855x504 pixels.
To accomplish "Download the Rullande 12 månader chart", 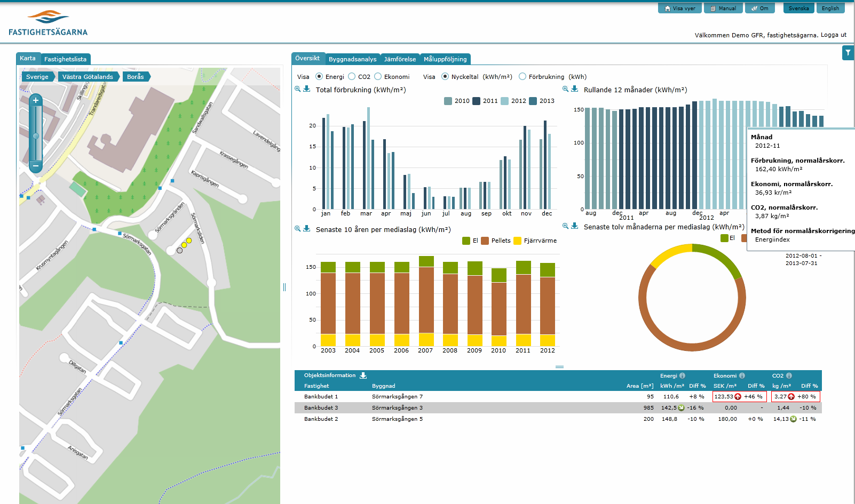I will coord(575,89).
